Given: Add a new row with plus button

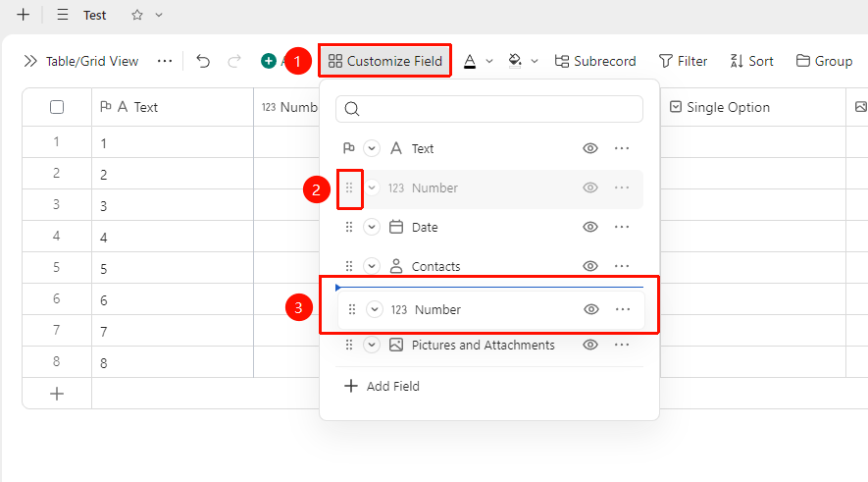Looking at the screenshot, I should click(57, 394).
